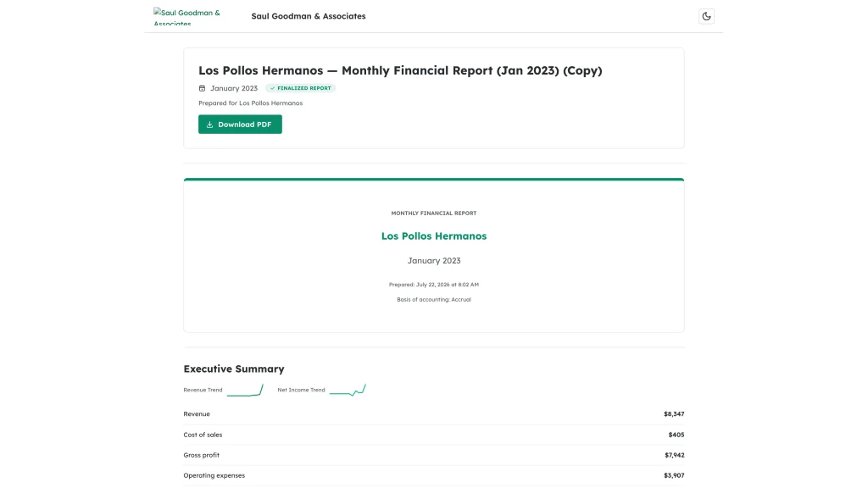The height and width of the screenshot is (488, 868).
Task: Click 'Prepared for Los Pollos Hermanos' text
Action: (x=251, y=103)
